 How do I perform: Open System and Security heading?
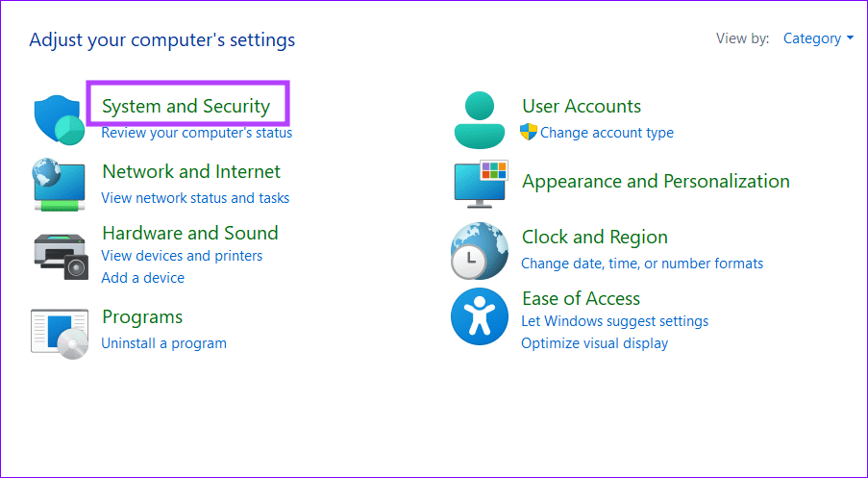click(x=186, y=106)
